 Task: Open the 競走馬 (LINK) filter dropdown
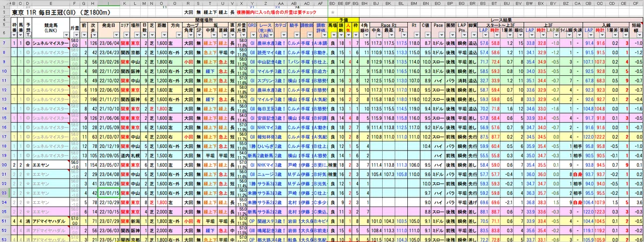(67, 35)
